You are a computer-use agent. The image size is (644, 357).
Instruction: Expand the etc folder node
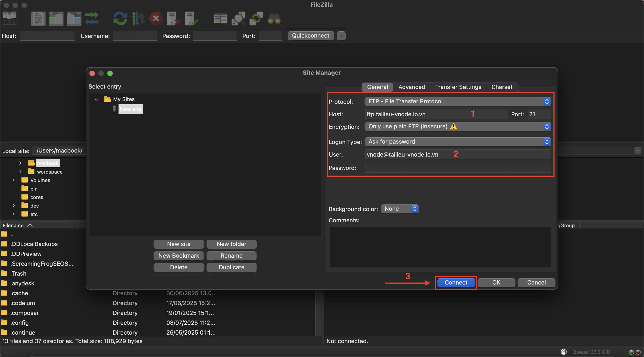(13, 214)
